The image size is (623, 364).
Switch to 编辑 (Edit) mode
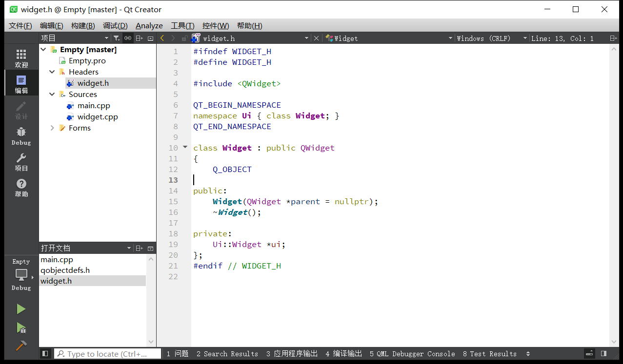coord(21,84)
